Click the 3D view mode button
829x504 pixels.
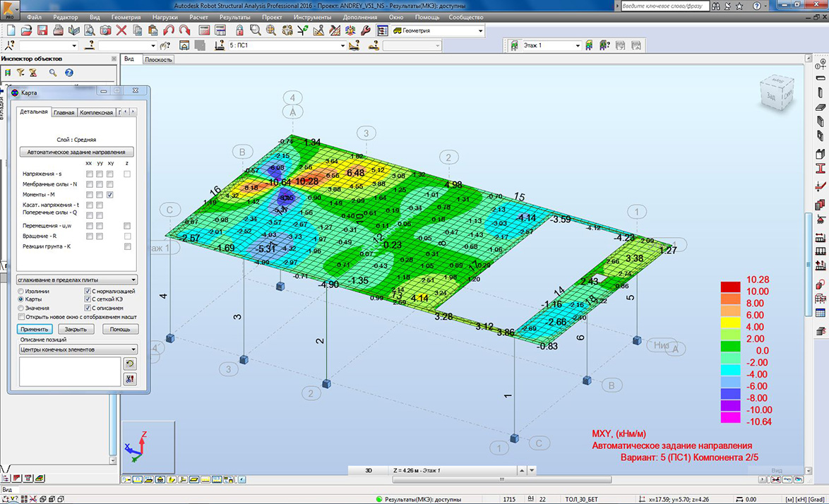(369, 470)
